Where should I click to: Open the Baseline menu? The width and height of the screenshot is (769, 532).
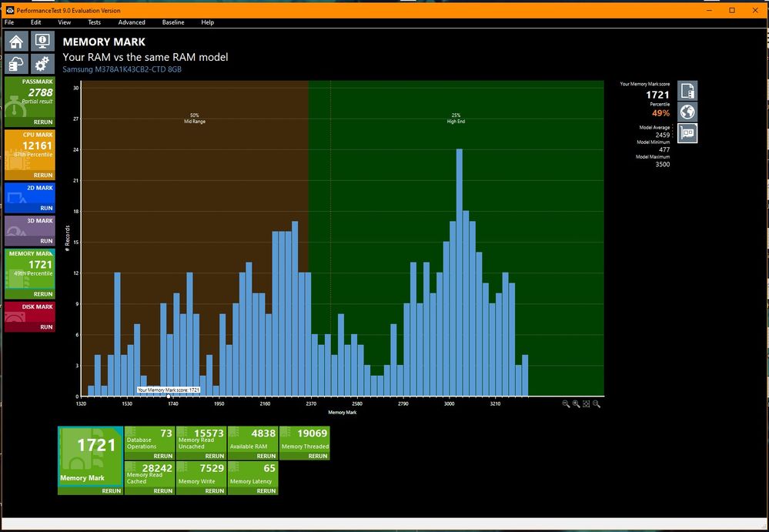point(173,22)
